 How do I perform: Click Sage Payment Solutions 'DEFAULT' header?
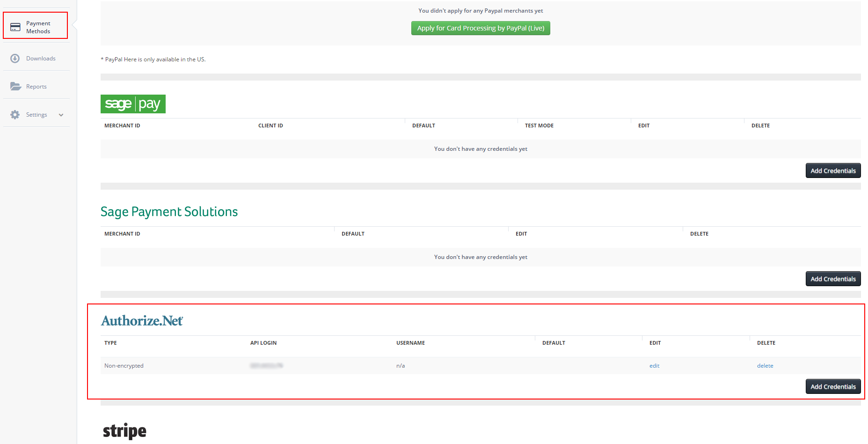point(353,234)
